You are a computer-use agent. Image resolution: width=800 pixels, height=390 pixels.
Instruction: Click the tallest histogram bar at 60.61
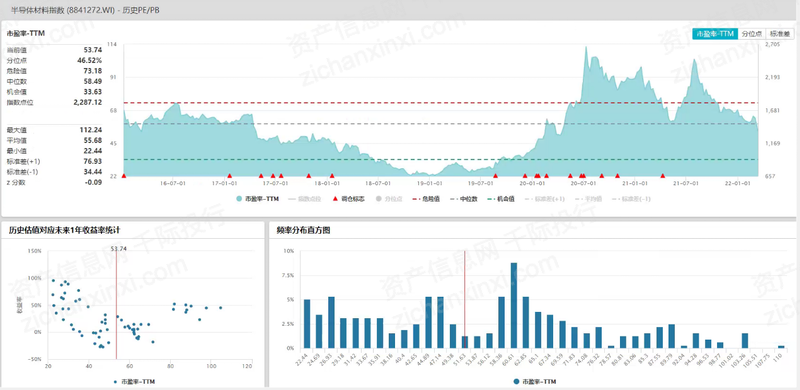514,305
